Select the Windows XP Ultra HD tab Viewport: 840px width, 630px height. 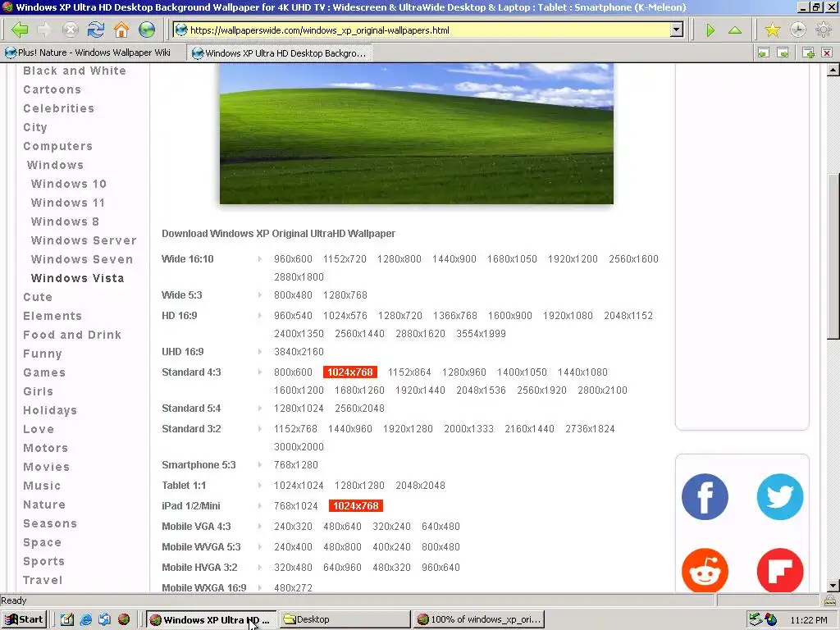279,52
